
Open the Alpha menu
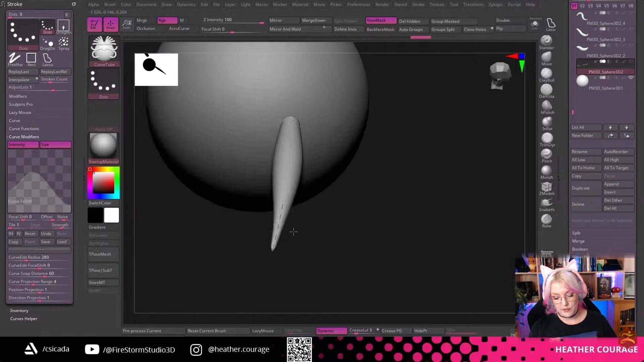[93, 4]
